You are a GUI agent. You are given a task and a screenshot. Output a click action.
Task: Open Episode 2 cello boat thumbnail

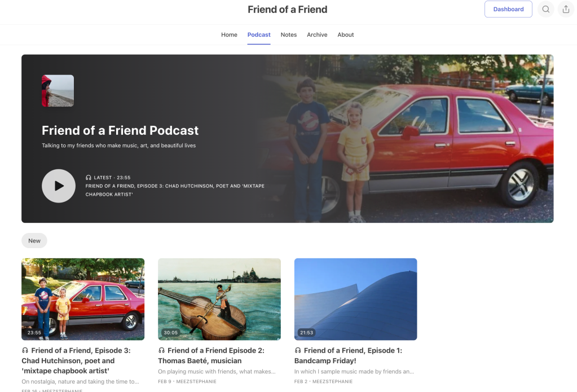coord(219,299)
